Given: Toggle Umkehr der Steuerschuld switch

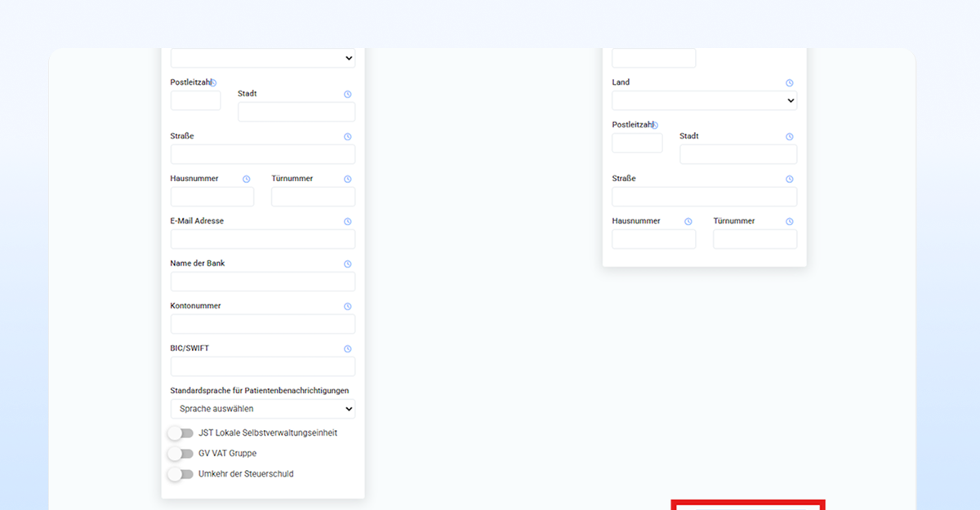Looking at the screenshot, I should tap(180, 474).
